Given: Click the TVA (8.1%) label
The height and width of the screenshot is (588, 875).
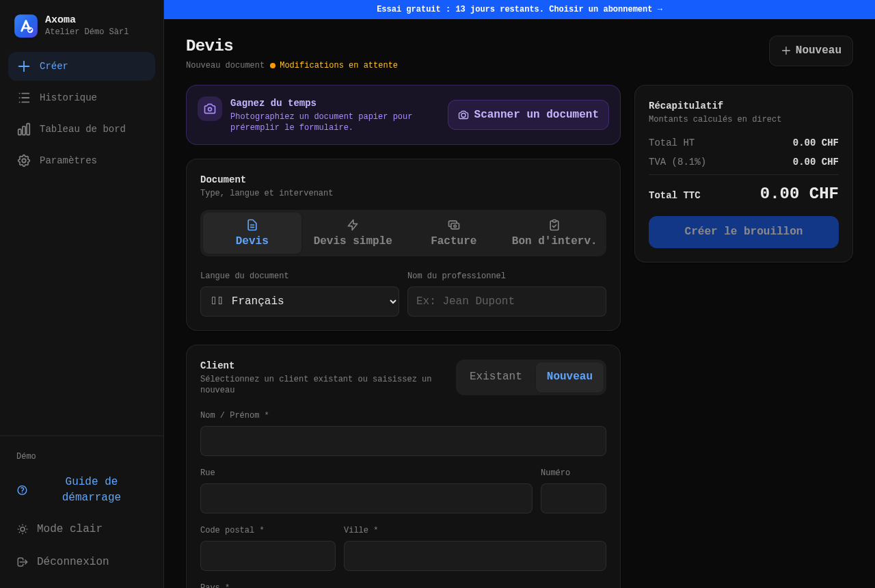Looking at the screenshot, I should point(677,162).
